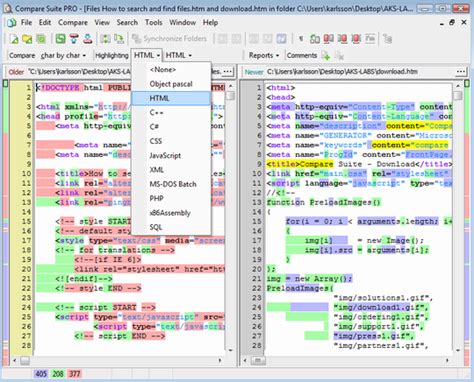
Task: Click the left pane vertical scrollbar thumb
Action: pos(230,96)
